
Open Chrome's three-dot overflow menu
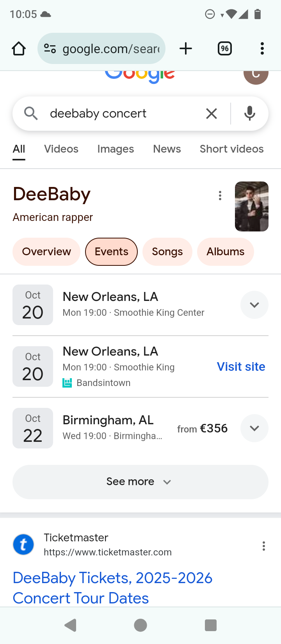[262, 48]
